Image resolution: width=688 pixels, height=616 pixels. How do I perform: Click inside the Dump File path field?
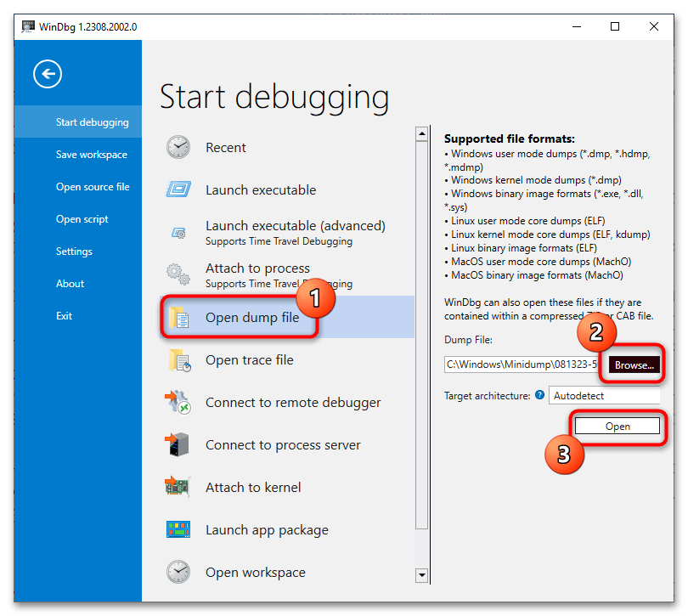click(522, 364)
